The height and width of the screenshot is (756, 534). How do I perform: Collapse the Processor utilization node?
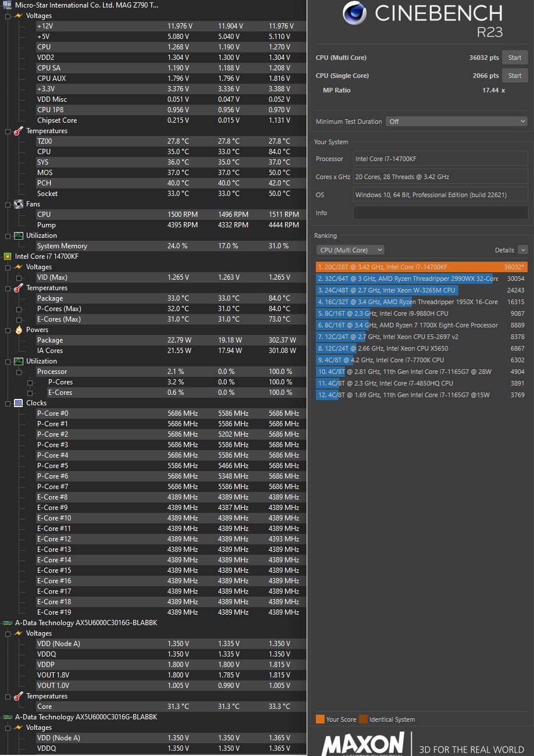(x=19, y=372)
